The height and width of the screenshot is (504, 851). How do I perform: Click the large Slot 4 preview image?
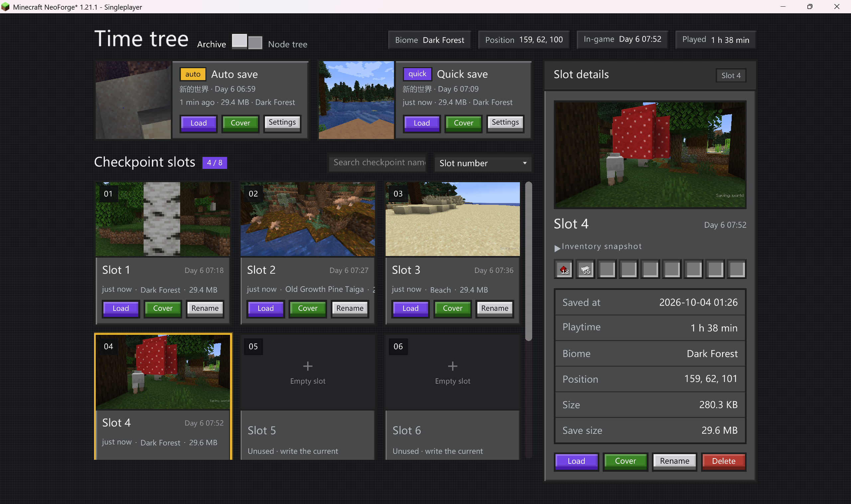(650, 155)
